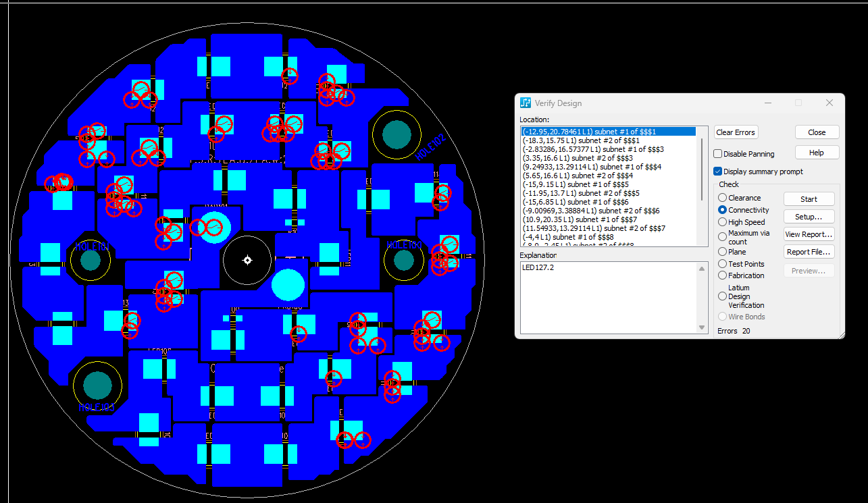
Task: Click Start to run verification
Action: 809,199
